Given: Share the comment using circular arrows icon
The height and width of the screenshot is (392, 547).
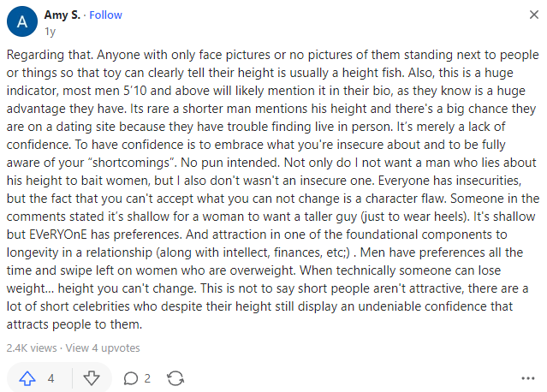Looking at the screenshot, I should click(x=175, y=378).
